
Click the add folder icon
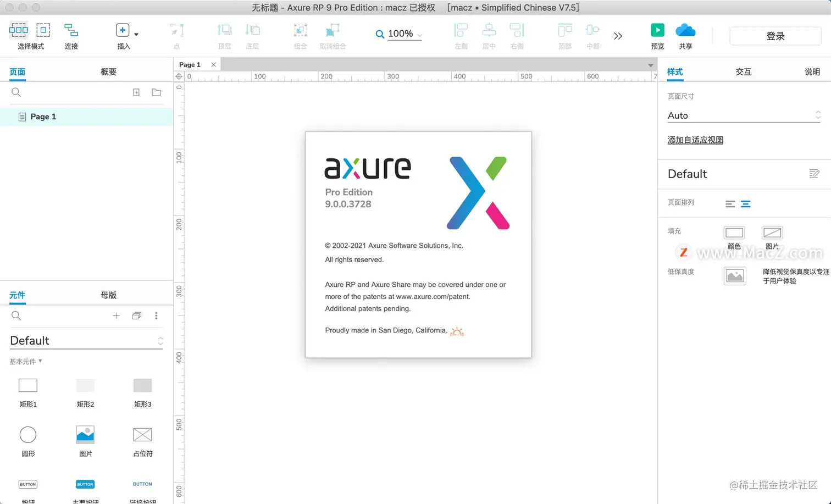[156, 92]
